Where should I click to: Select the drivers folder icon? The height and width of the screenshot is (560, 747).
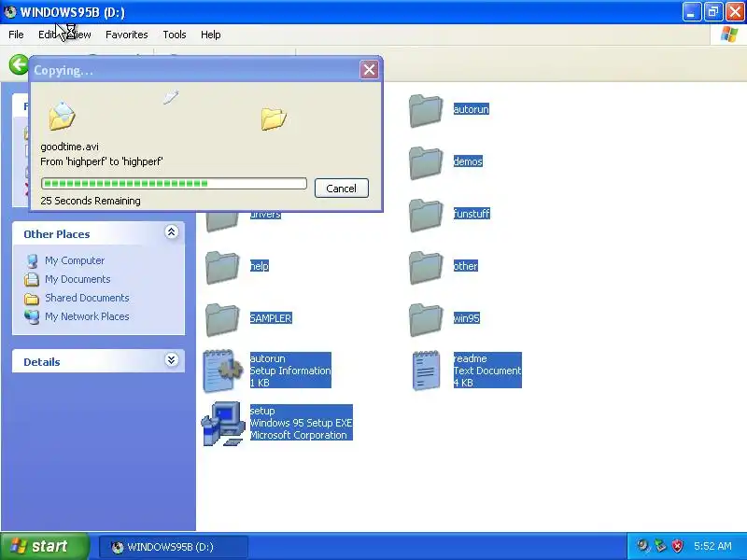pyautogui.click(x=222, y=222)
